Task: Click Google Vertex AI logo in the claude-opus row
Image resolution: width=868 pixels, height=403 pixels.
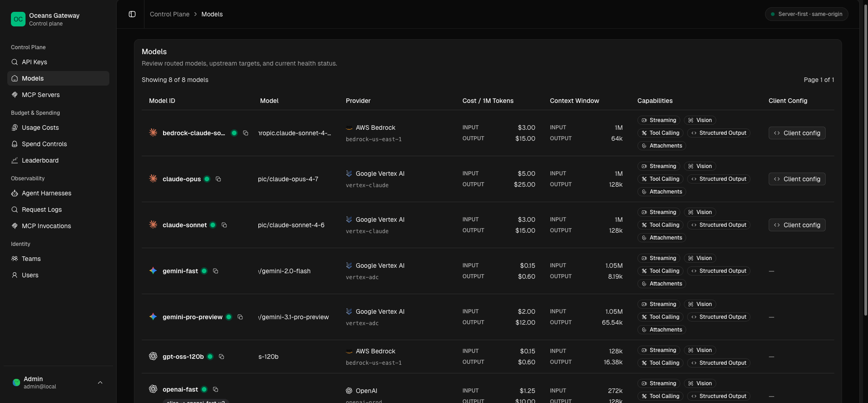Action: 349,173
